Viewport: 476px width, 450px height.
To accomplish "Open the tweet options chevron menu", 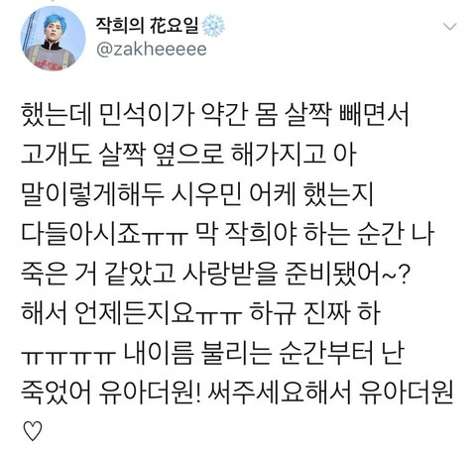I will coord(450,26).
